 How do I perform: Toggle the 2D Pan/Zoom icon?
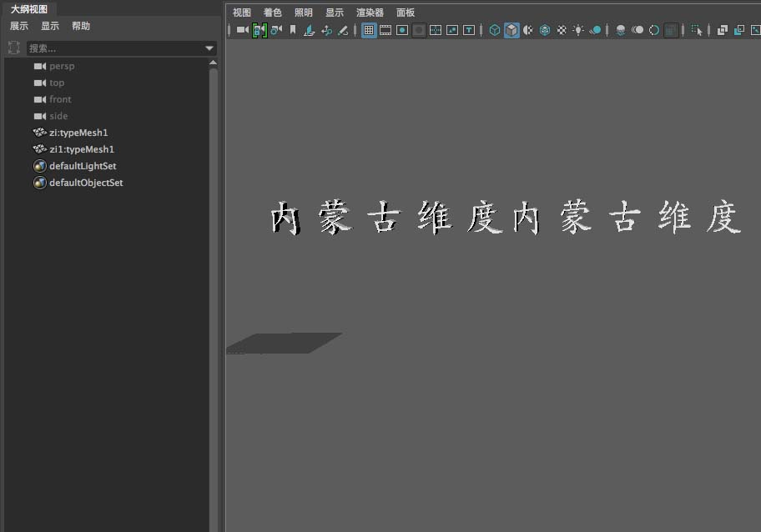coord(326,30)
